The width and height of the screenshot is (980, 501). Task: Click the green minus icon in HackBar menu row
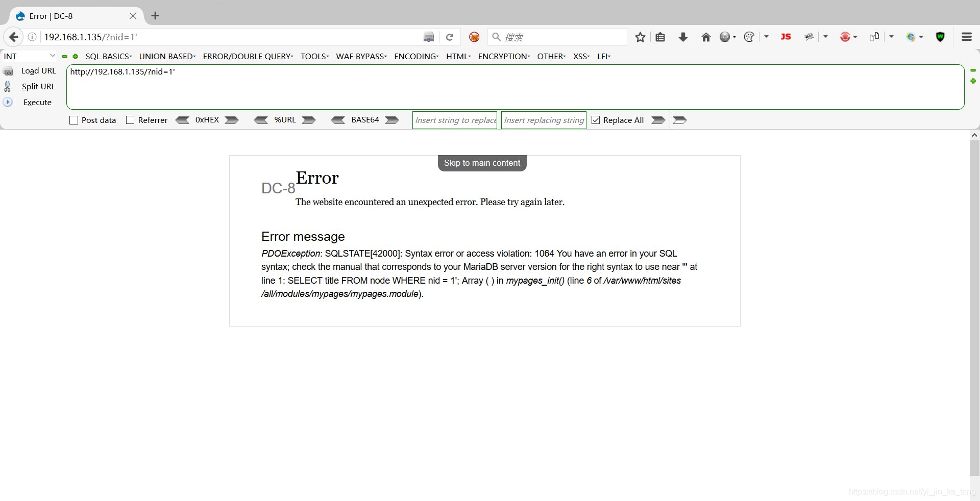click(x=65, y=57)
